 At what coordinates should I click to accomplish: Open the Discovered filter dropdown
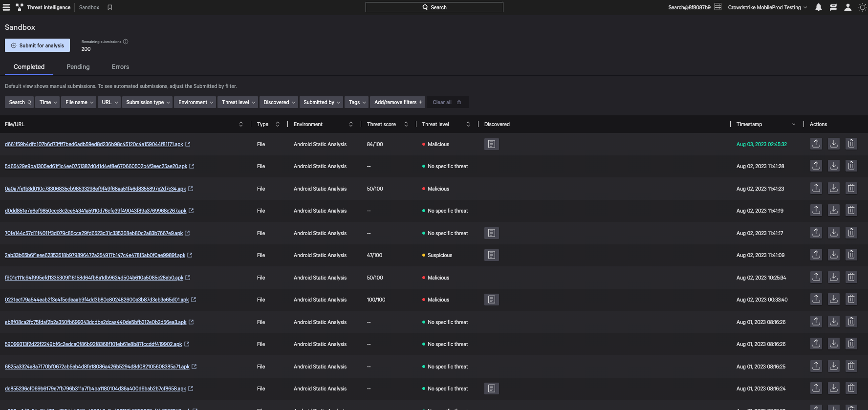(x=279, y=102)
